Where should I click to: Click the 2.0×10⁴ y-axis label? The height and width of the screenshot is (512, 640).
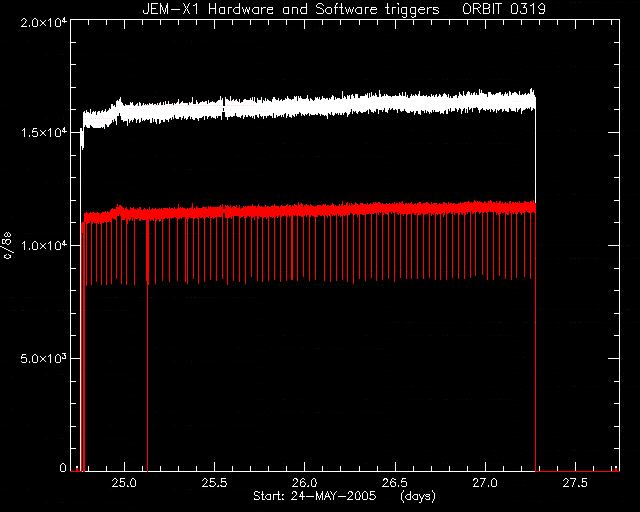point(43,22)
